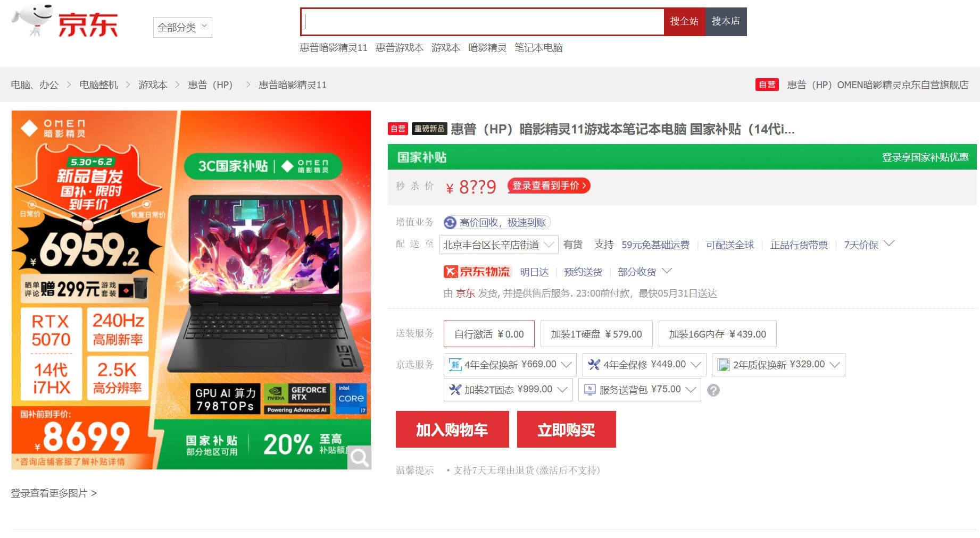The height and width of the screenshot is (538, 980).
Task: Click the magnifier zoom icon on product image
Action: click(x=360, y=458)
